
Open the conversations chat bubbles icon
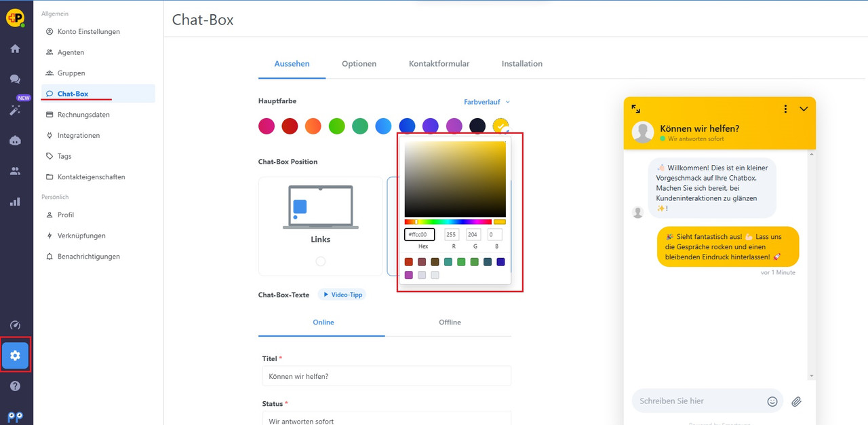coord(15,79)
